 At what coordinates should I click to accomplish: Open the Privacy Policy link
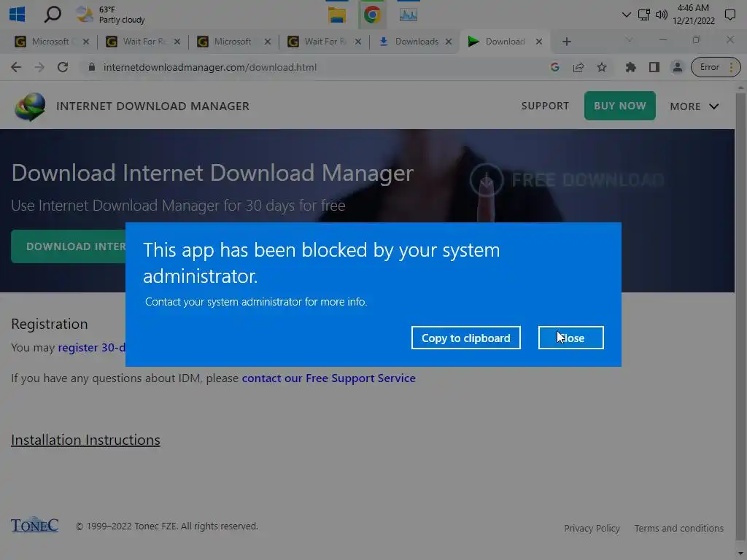(x=592, y=528)
